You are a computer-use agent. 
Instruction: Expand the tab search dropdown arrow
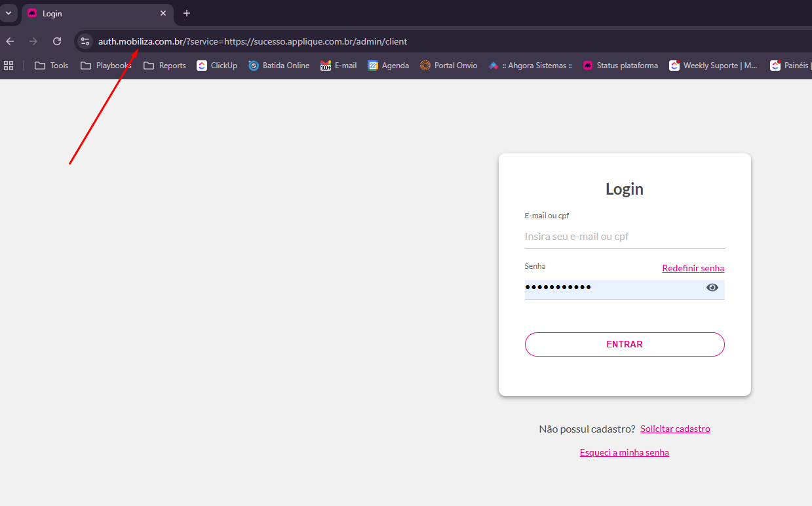pyautogui.click(x=9, y=13)
